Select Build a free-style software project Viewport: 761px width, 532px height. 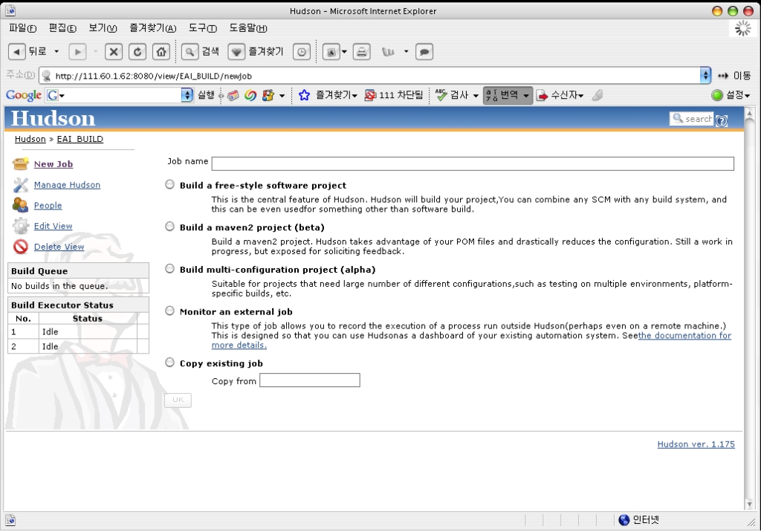click(x=169, y=184)
